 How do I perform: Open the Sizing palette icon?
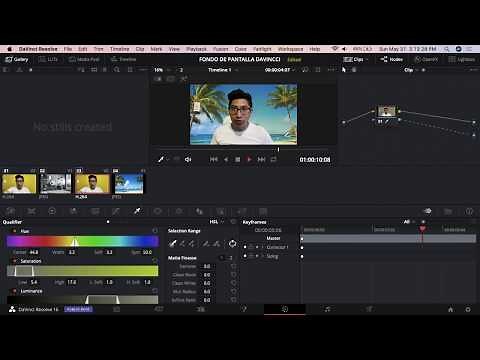coord(242,211)
